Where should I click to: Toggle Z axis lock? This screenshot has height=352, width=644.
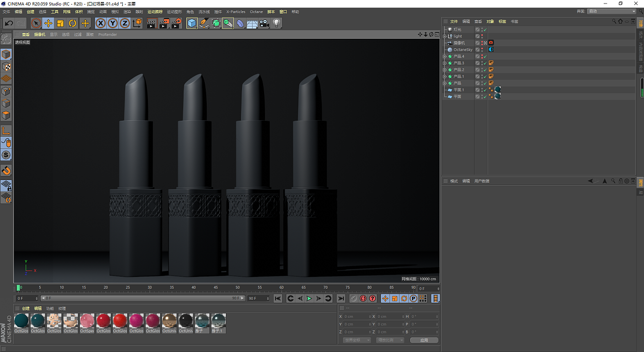pos(125,23)
